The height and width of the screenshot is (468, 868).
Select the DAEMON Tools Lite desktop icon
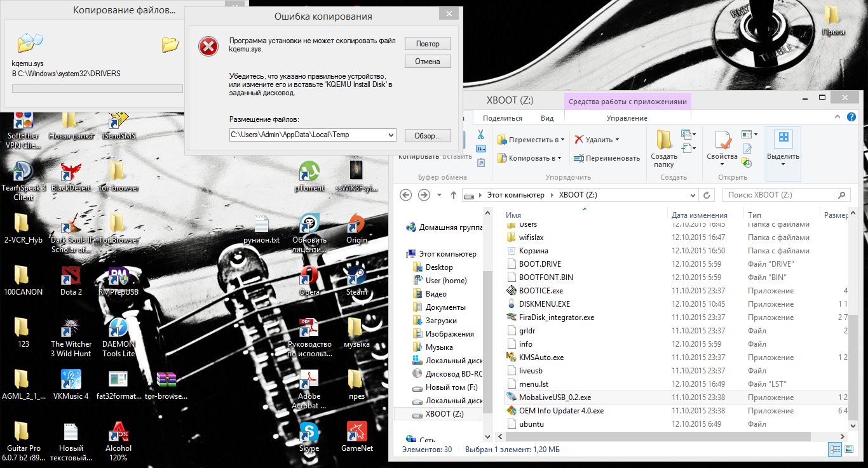click(119, 337)
